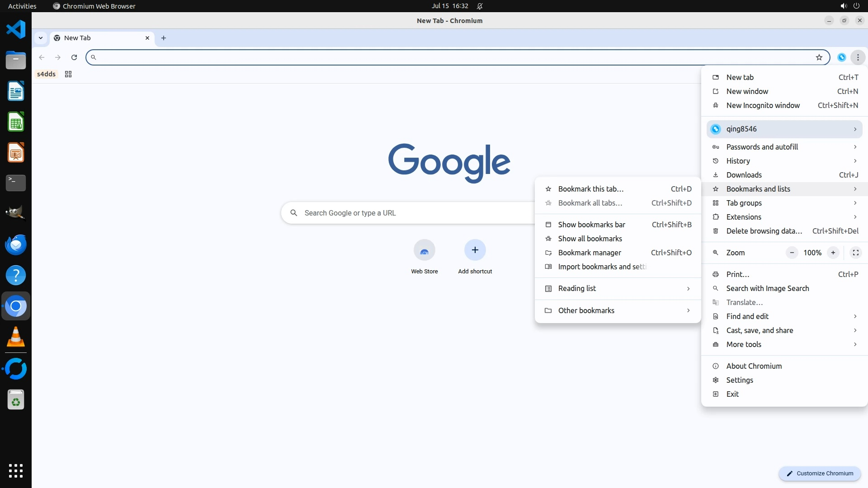
Task: Increase zoom with the plus button
Action: [x=833, y=253]
